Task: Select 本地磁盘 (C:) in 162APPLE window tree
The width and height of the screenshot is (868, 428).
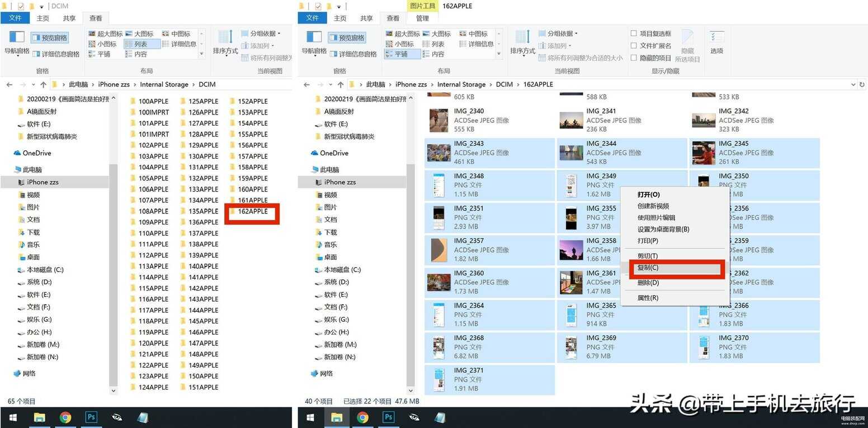Action: pyautogui.click(x=338, y=269)
